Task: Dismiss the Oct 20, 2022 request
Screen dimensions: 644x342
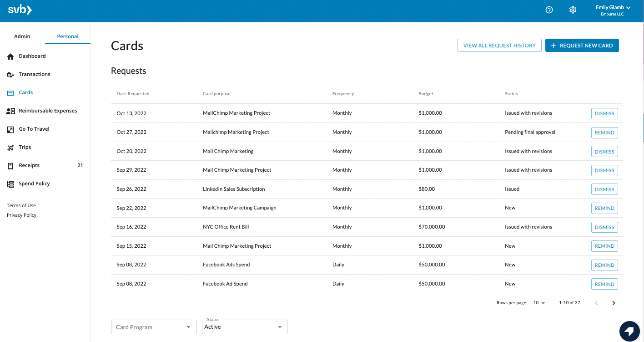Action: coord(604,152)
